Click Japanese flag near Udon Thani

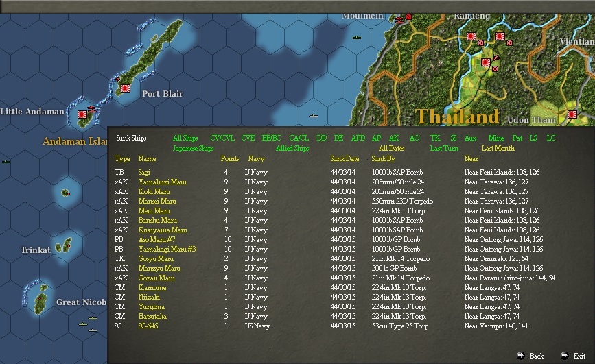(572, 114)
